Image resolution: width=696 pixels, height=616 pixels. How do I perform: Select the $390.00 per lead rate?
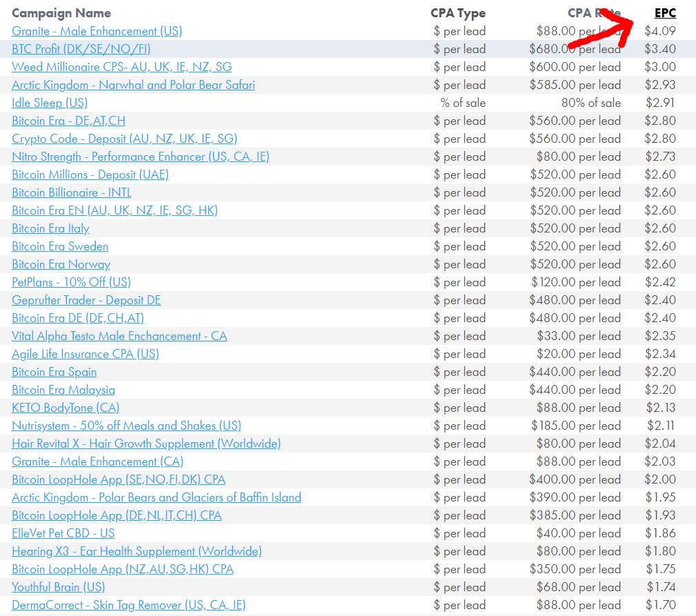click(575, 497)
